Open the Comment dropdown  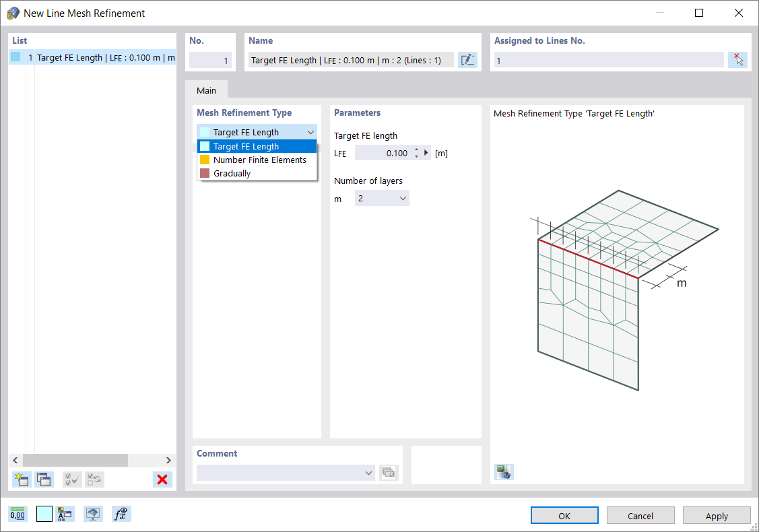(x=369, y=473)
